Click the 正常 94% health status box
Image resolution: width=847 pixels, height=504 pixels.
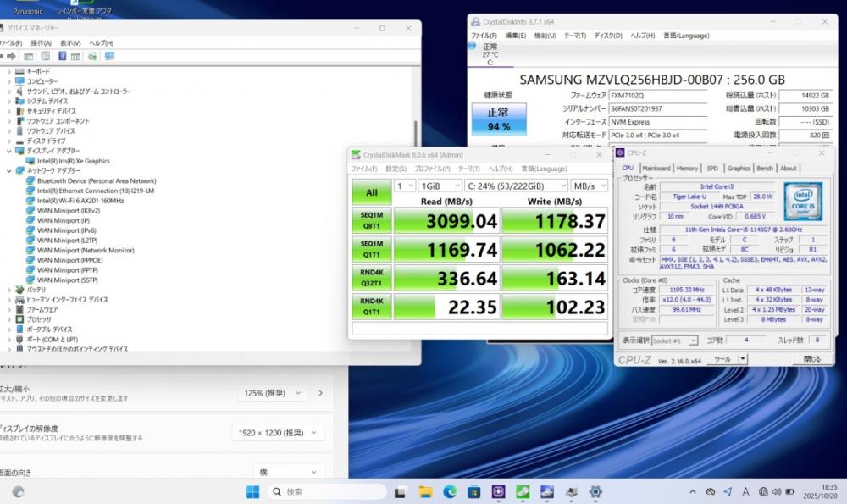tap(499, 119)
